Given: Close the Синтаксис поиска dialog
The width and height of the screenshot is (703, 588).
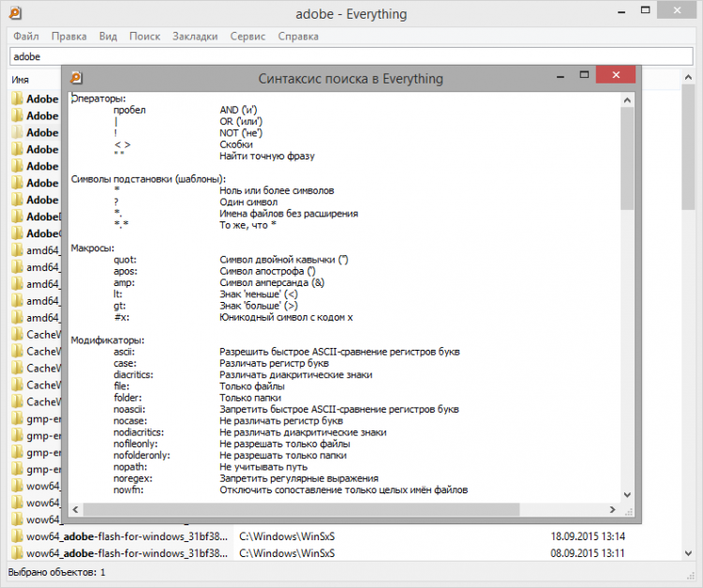Looking at the screenshot, I should 616,75.
